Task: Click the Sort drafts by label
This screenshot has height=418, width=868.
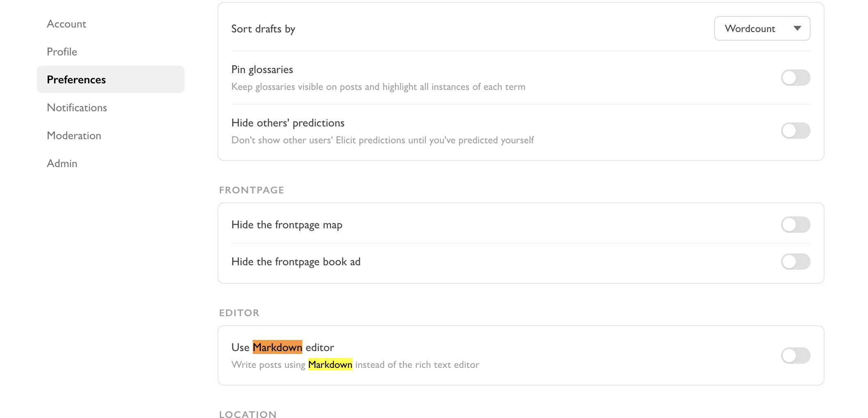Action: (263, 29)
